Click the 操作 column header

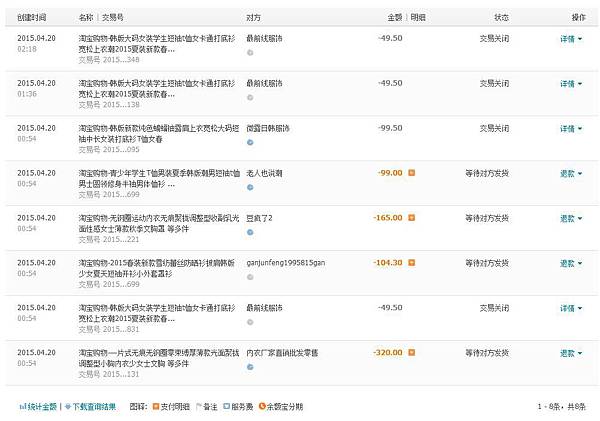click(x=579, y=17)
